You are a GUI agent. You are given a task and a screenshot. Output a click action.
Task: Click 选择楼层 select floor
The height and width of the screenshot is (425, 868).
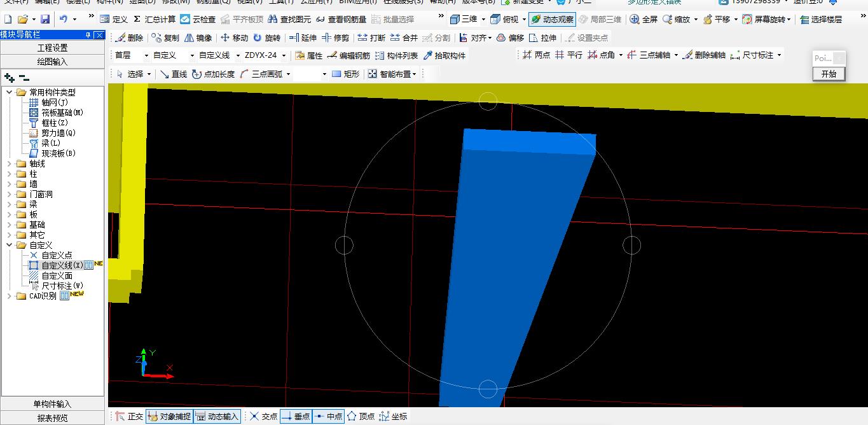tap(821, 20)
